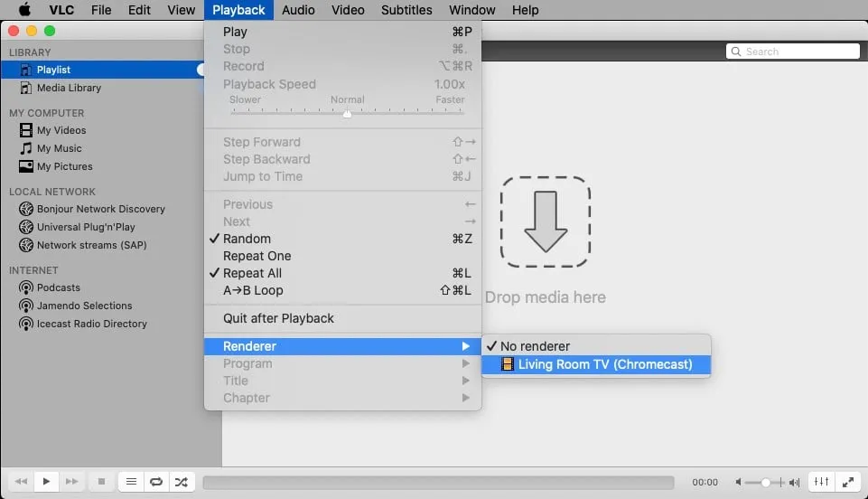Viewport: 868px width, 499px height.
Task: Click the Universal Plug'n'Play icon
Action: pyautogui.click(x=25, y=227)
